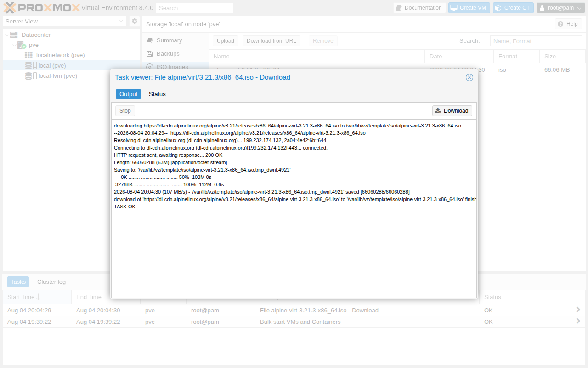Viewport: 588px width, 368px height.
Task: Click the ISO Images disc icon
Action: pyautogui.click(x=149, y=67)
